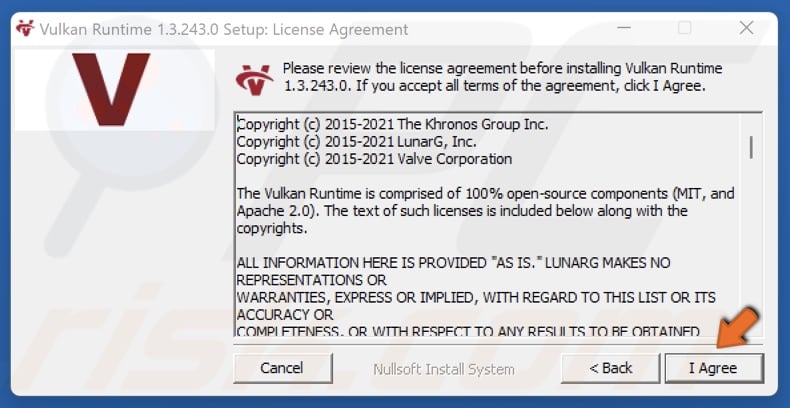Click the license text scrollbar thumb
Image resolution: width=790 pixels, height=408 pixels.
[x=751, y=148]
